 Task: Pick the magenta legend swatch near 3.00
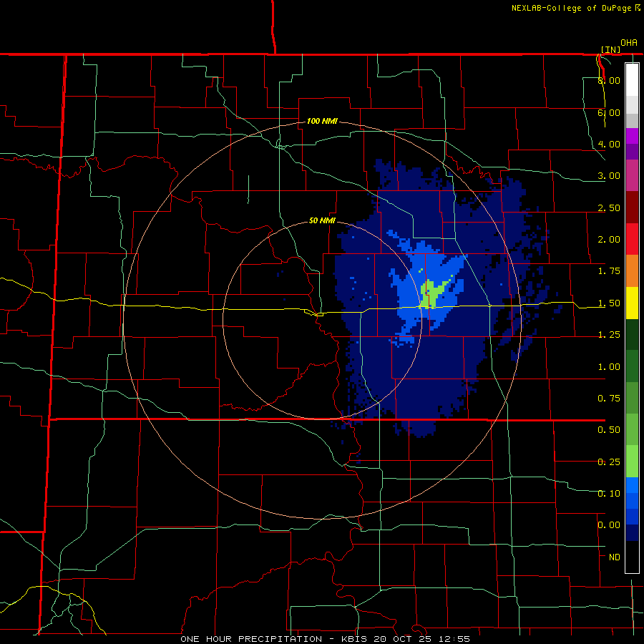[x=632, y=175]
